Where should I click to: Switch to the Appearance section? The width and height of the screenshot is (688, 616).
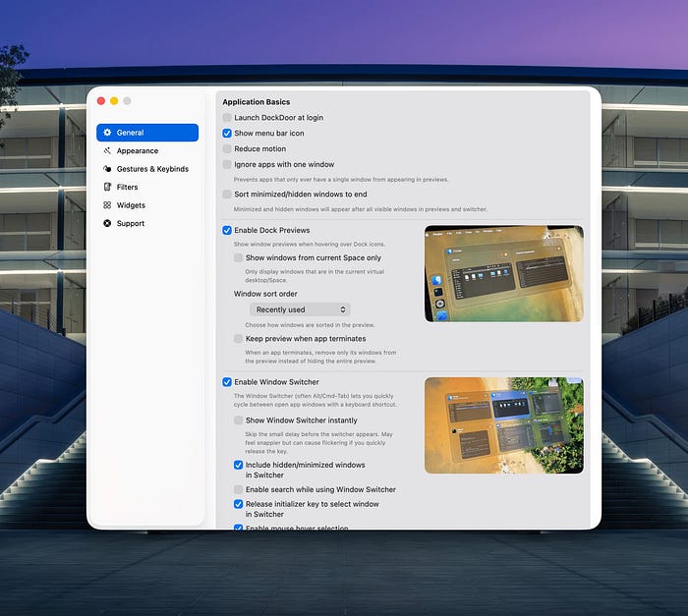coord(147,150)
